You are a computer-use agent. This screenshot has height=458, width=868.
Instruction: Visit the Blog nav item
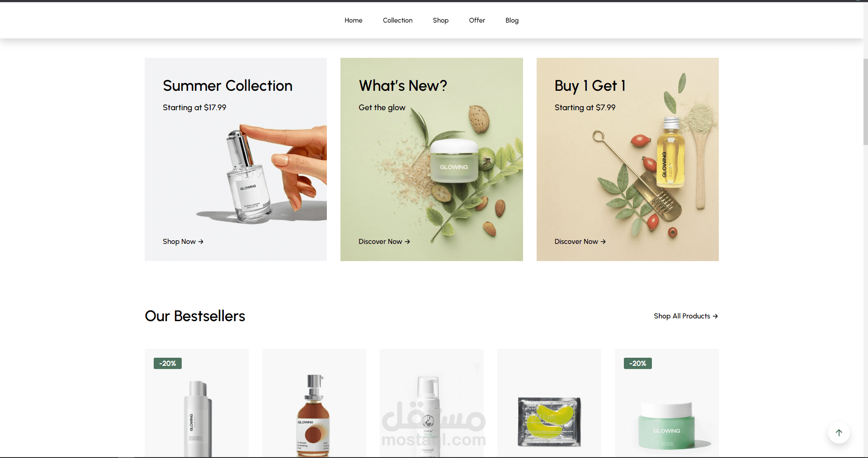[x=512, y=20]
